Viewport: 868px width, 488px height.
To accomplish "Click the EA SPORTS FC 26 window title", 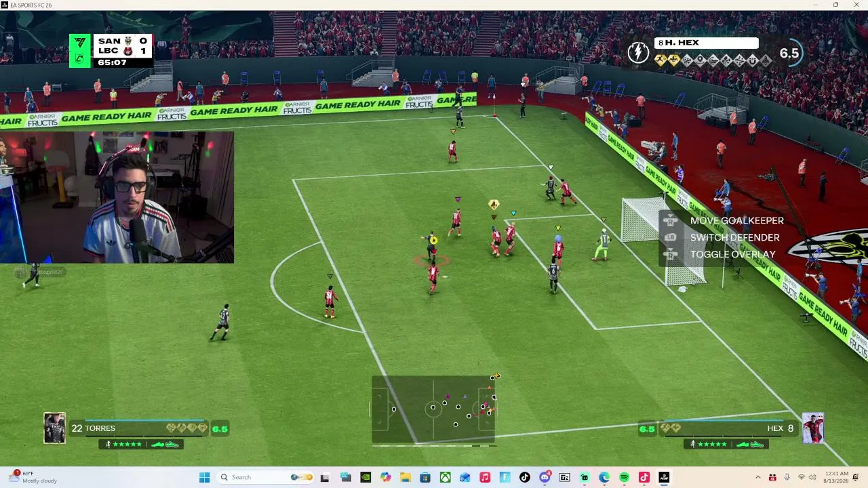I will (31, 5).
